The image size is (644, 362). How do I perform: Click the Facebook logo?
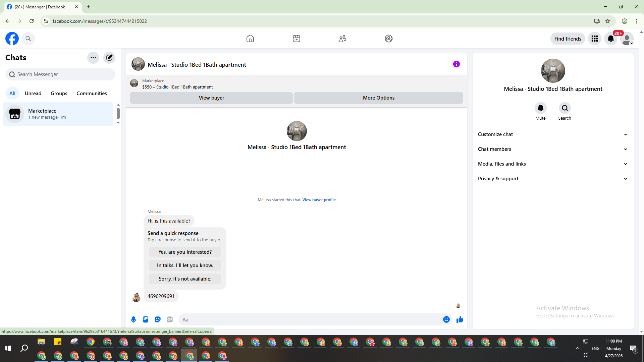(12, 39)
